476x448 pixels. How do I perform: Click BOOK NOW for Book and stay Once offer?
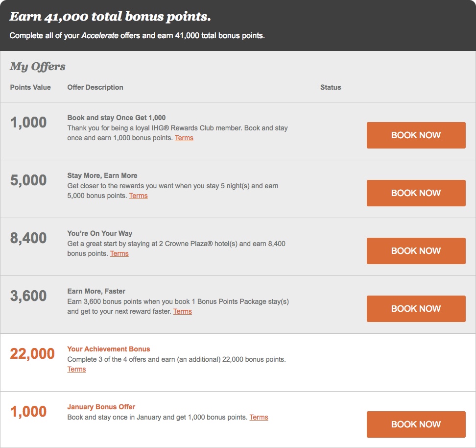click(416, 135)
